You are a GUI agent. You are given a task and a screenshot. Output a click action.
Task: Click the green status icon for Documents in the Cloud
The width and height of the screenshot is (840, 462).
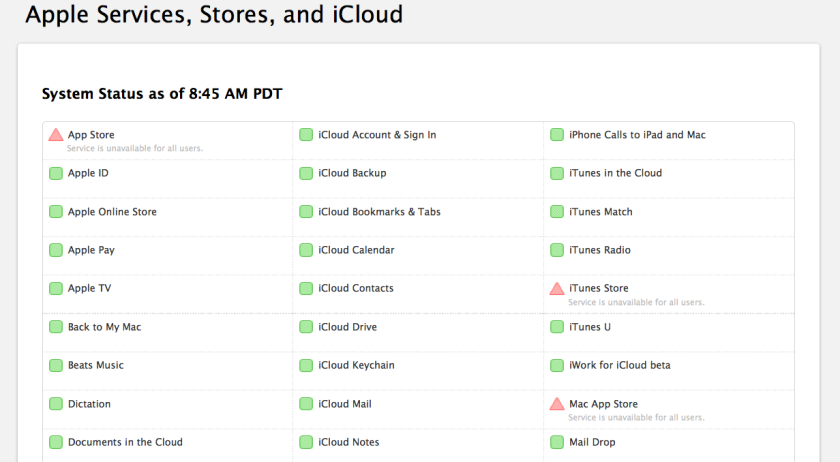pos(56,442)
